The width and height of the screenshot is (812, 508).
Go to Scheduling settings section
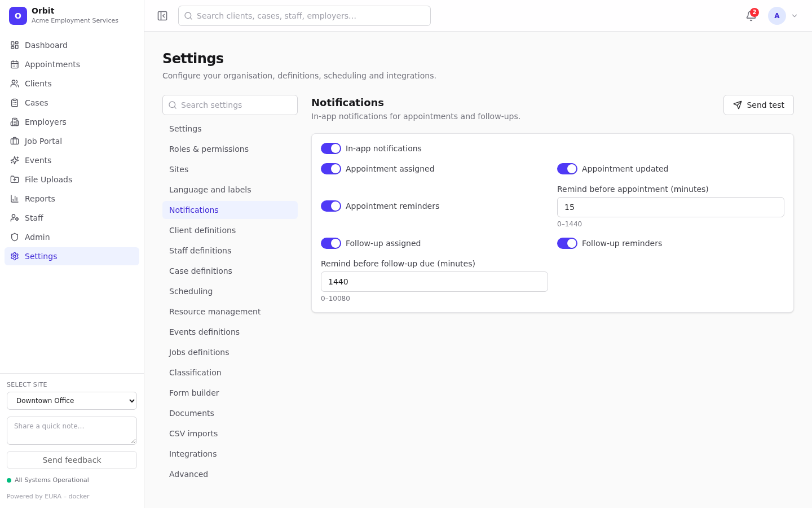[230, 291]
